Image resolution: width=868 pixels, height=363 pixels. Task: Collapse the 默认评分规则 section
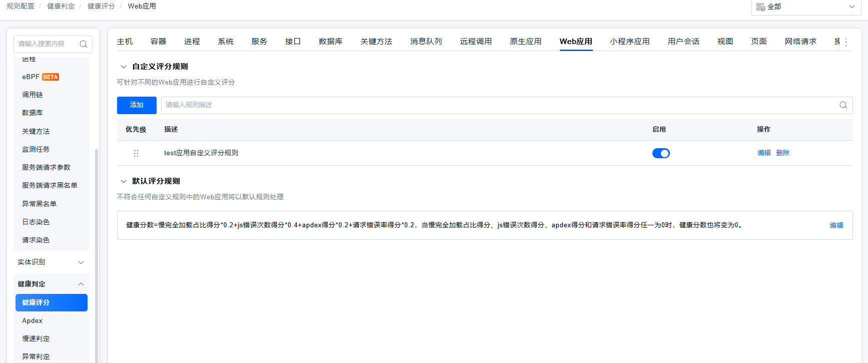point(124,181)
